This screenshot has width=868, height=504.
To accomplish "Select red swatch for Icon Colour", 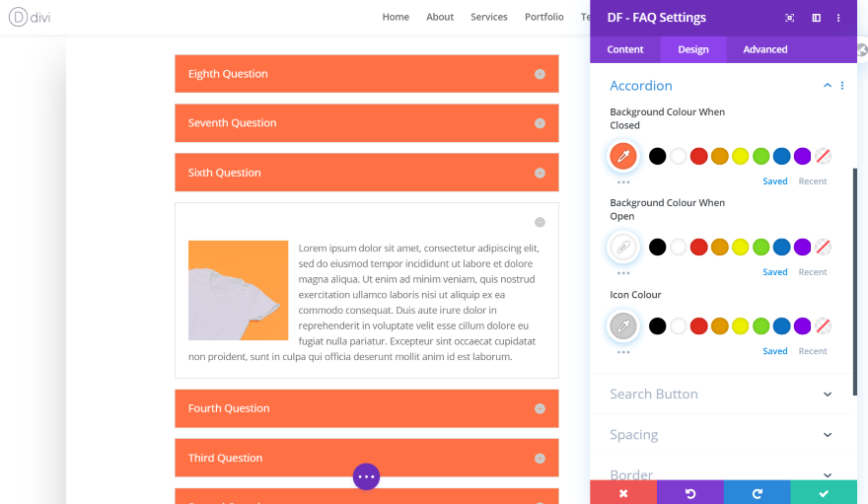I will pyautogui.click(x=698, y=325).
